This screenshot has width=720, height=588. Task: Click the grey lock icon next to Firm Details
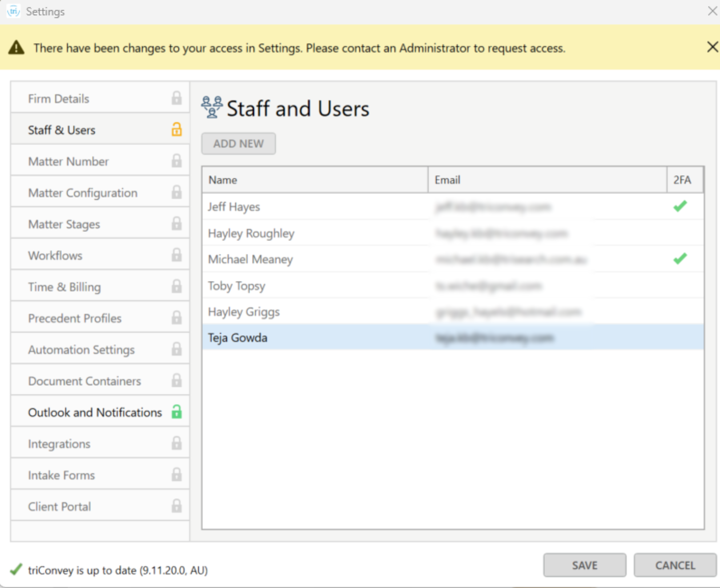[x=177, y=98]
